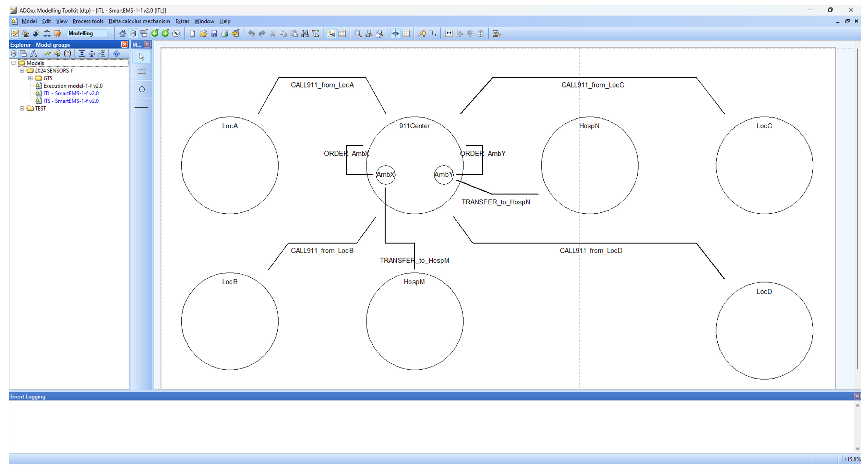Select Execution model-1-f v2.0 in tree
This screenshot has width=868, height=472.
click(x=73, y=85)
